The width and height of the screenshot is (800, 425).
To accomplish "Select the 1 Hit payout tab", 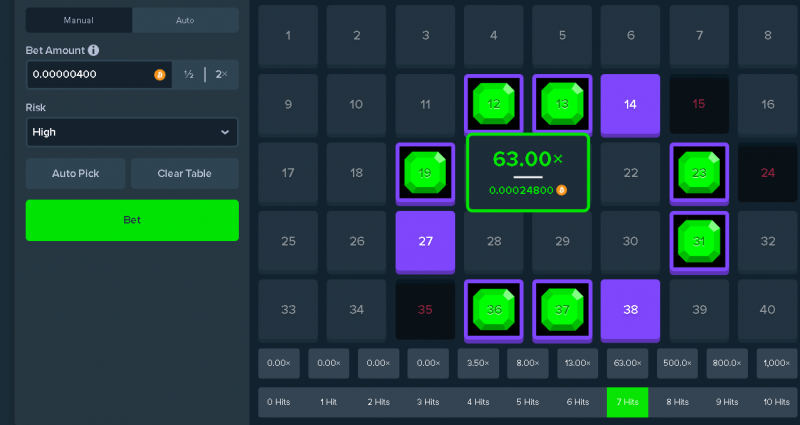I will click(x=329, y=402).
